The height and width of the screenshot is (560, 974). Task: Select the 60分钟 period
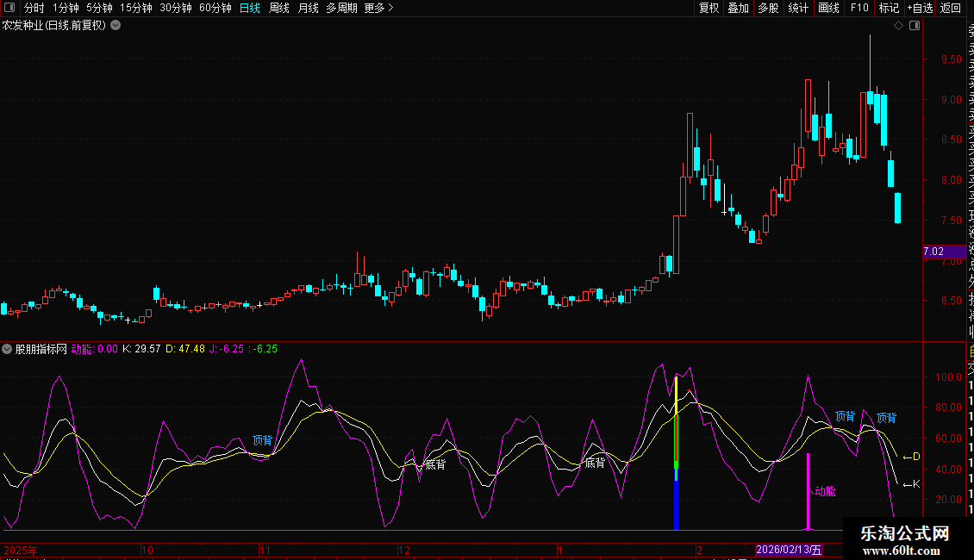[x=215, y=8]
